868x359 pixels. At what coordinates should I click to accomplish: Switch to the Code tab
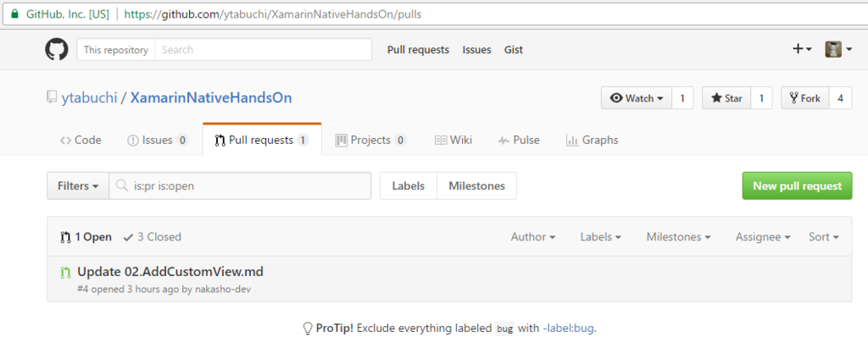(81, 140)
